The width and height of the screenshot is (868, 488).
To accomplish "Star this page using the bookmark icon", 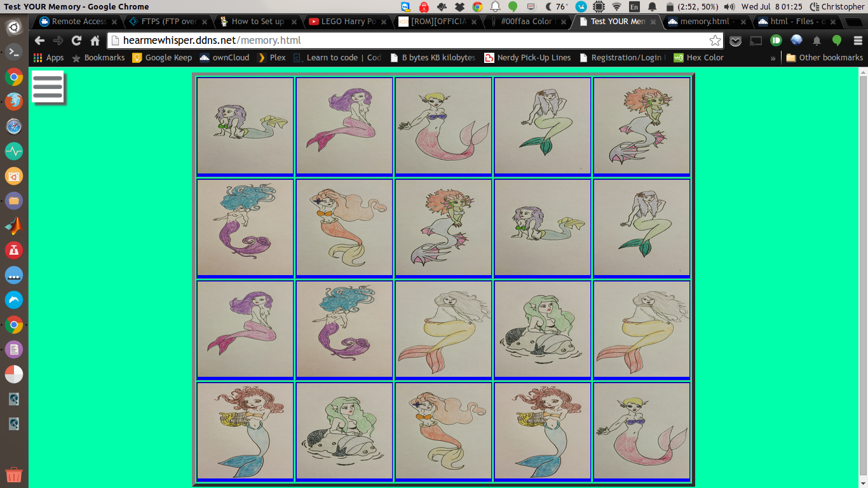I will (715, 41).
